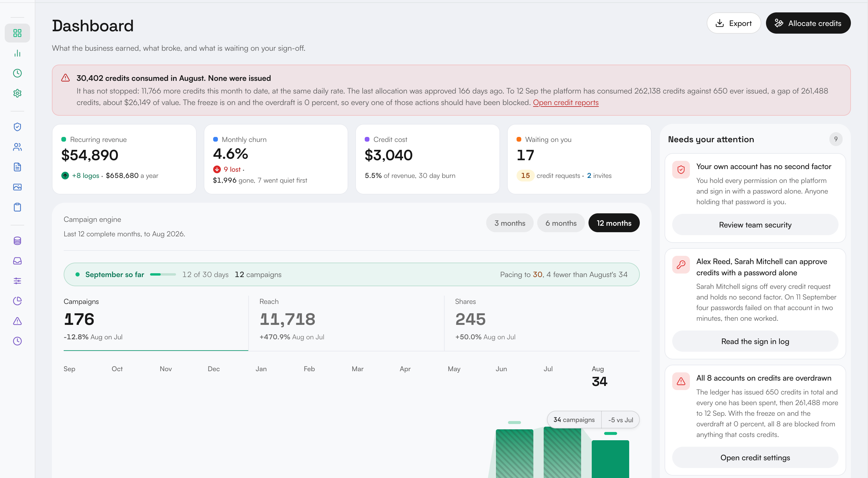Open the Waiting on you card

[579, 159]
